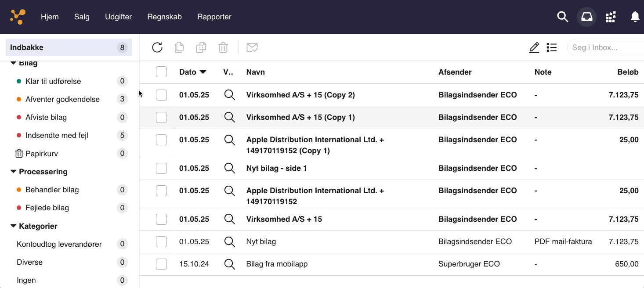Tick the checkbox for 'Virksomhed A/S + 15 (Copy 2)'
Viewport: 644px width, 288px height.
tap(162, 95)
